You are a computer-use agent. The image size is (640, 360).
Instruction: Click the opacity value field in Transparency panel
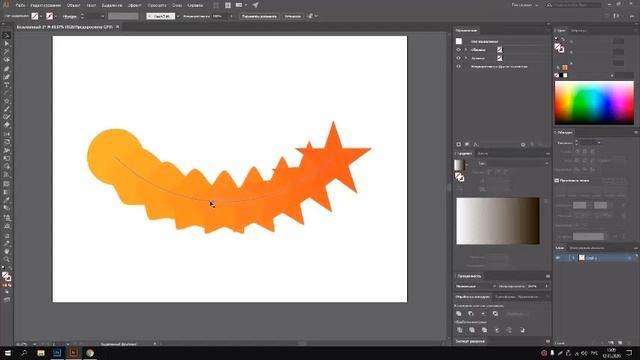point(534,286)
